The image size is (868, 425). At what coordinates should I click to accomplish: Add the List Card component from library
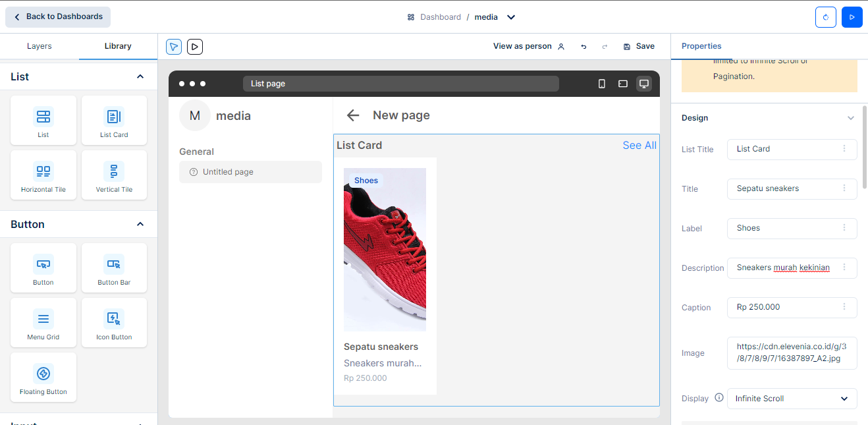(x=114, y=121)
